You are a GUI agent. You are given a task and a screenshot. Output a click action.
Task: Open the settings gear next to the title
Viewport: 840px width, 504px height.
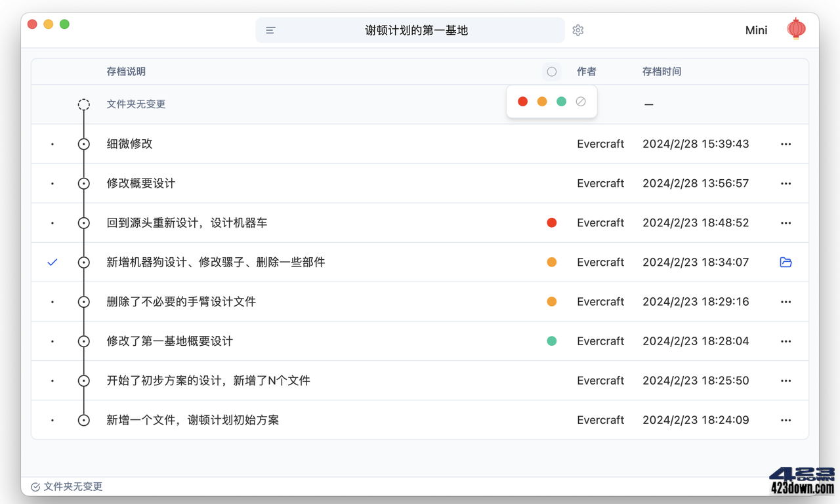pyautogui.click(x=577, y=30)
